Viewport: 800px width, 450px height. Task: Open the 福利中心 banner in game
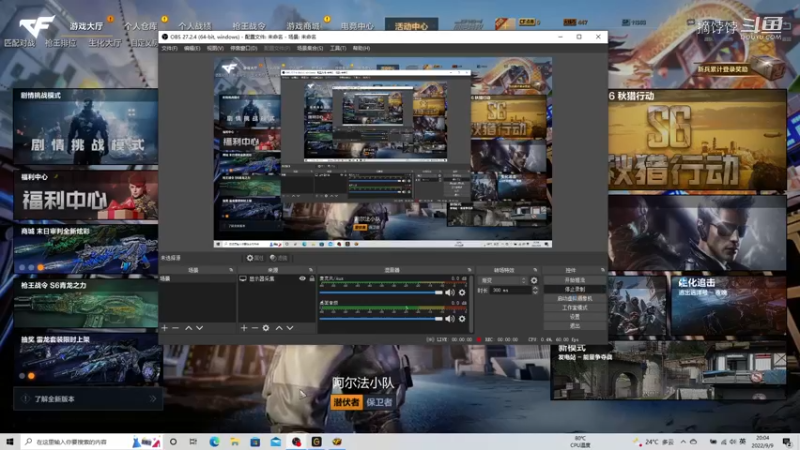(86, 196)
